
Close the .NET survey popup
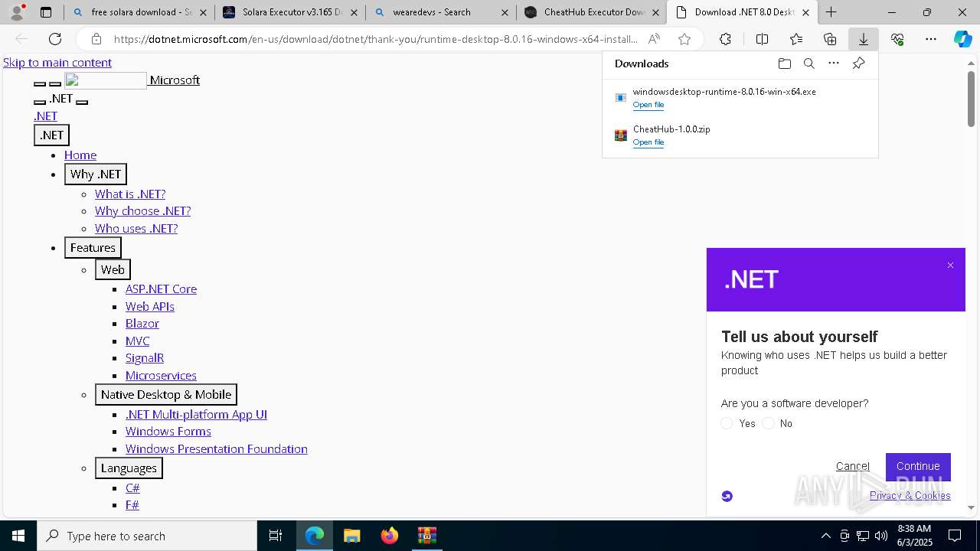(x=950, y=266)
